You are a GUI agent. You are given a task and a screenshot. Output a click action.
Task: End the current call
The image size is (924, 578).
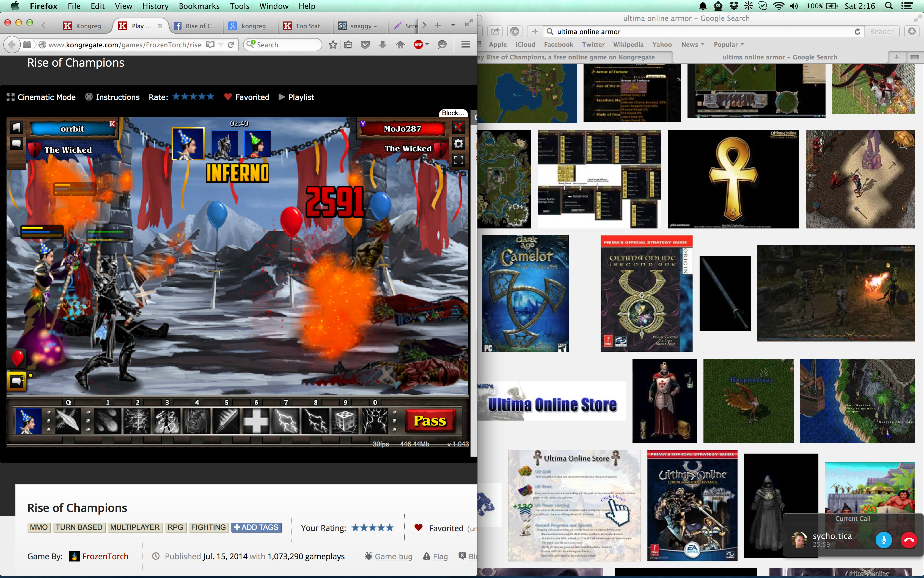[x=909, y=540]
